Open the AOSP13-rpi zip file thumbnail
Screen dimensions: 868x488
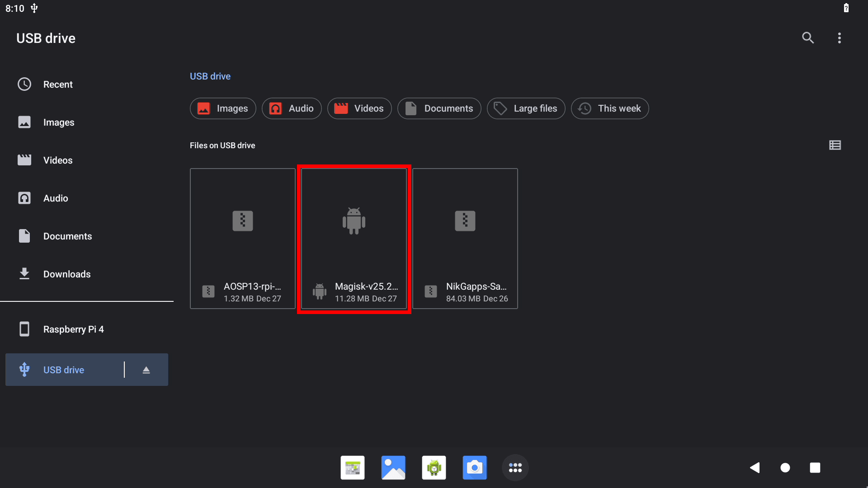click(x=243, y=221)
